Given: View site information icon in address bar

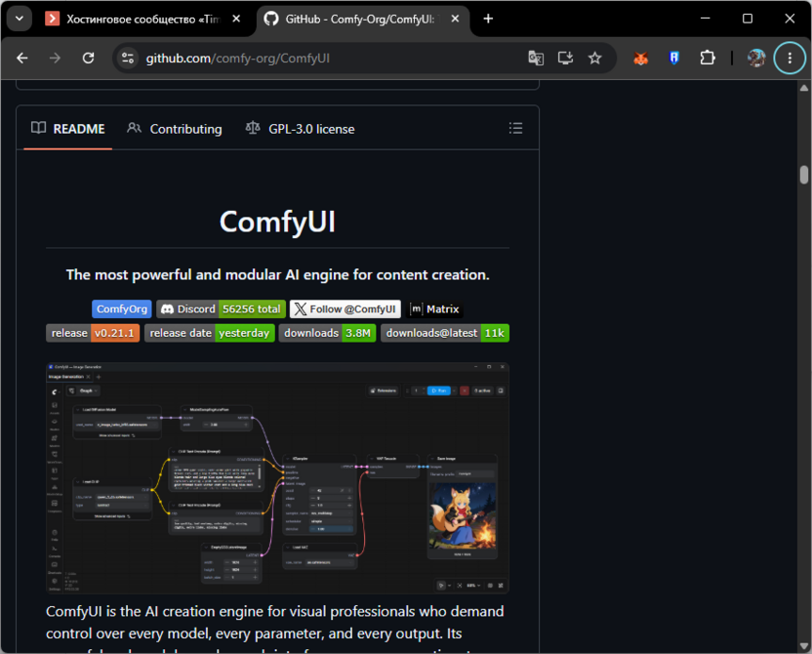Looking at the screenshot, I should coord(128,58).
